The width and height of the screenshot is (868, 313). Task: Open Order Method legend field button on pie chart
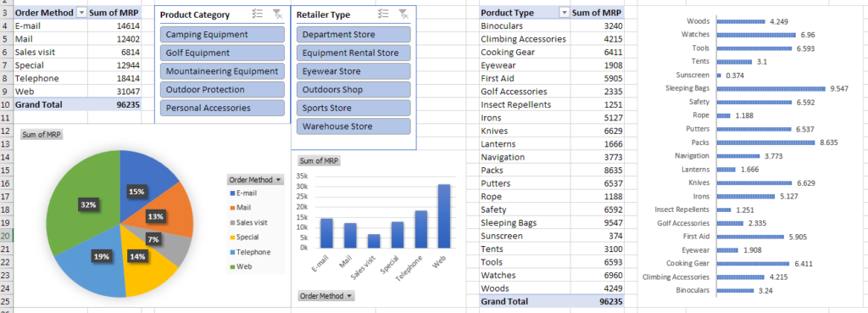255,180
